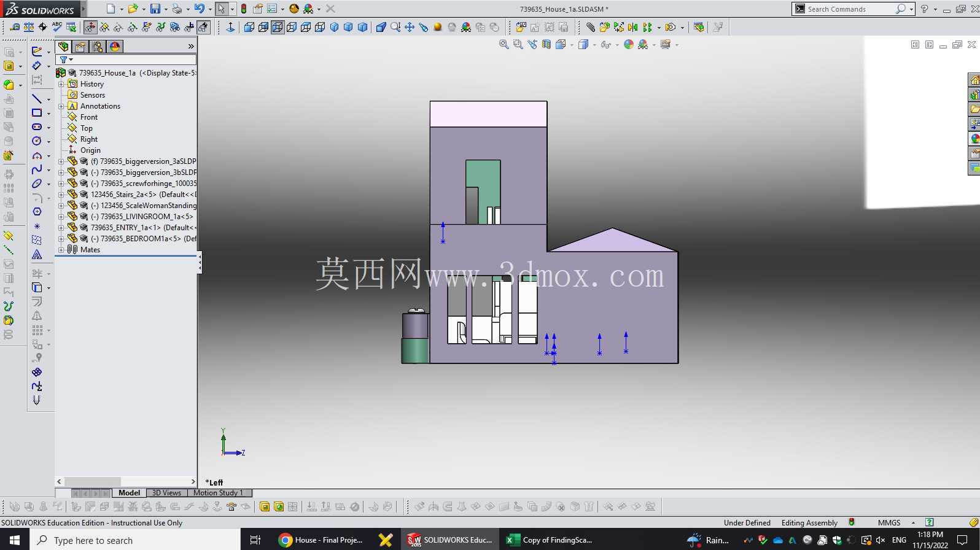The image size is (980, 550).
Task: Click the Section View icon
Action: pyautogui.click(x=546, y=45)
